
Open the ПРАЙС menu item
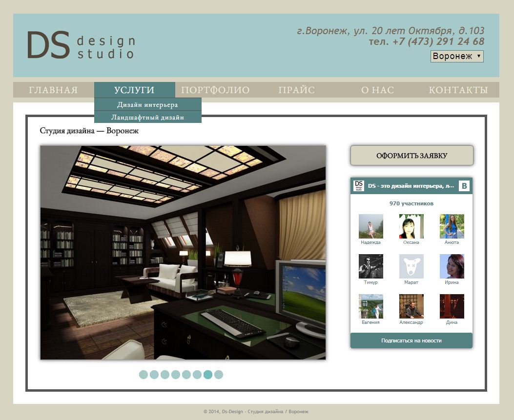pos(296,90)
